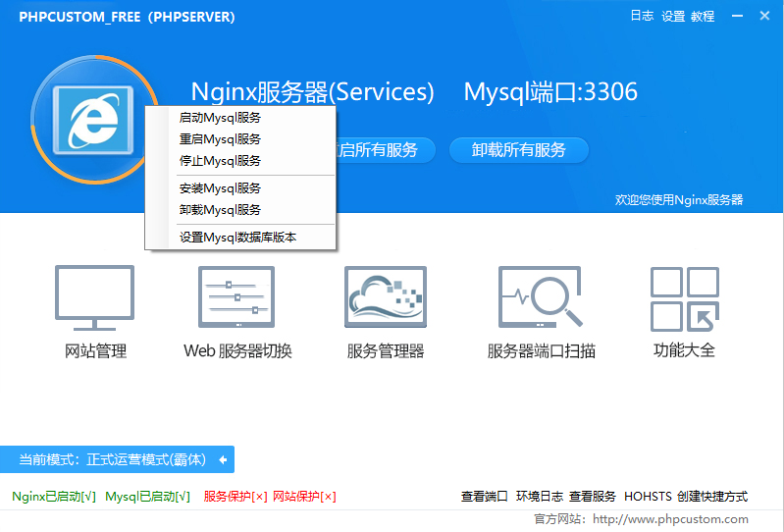Toggle 网站保护[×] status

click(x=304, y=497)
